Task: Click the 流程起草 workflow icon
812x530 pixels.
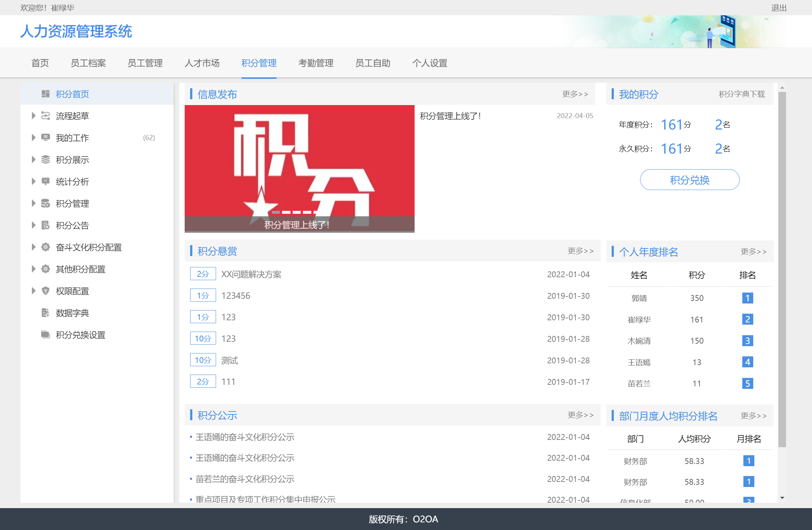Action: coord(46,116)
